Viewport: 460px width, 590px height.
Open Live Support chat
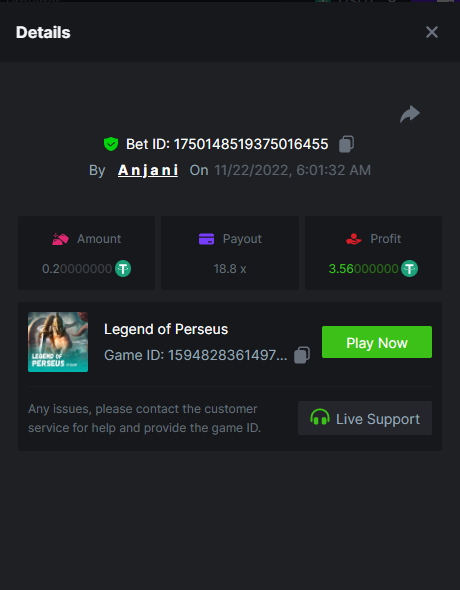pos(365,418)
